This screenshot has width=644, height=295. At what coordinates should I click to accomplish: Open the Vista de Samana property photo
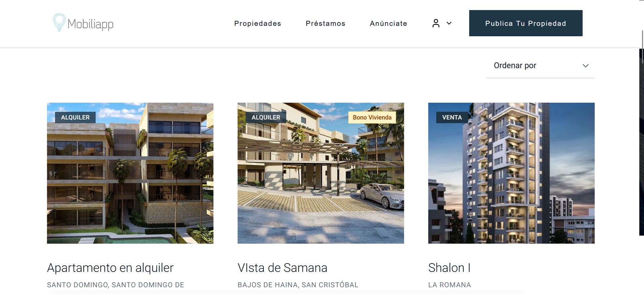[320, 173]
